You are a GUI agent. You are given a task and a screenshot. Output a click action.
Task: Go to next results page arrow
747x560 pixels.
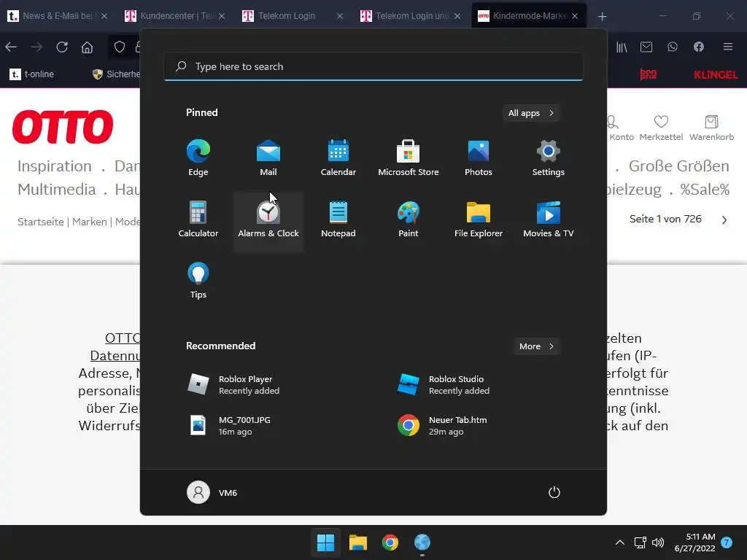(x=724, y=219)
